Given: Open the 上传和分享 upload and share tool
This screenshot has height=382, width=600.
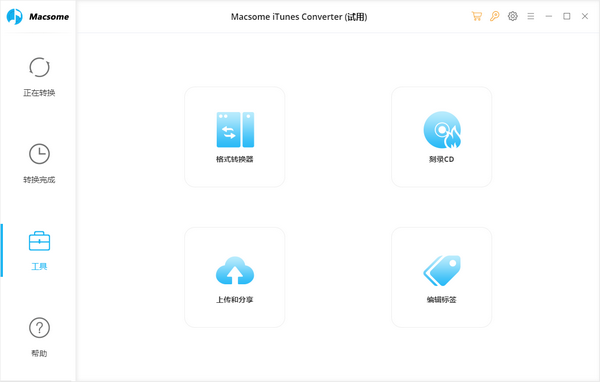Looking at the screenshot, I should 235,278.
